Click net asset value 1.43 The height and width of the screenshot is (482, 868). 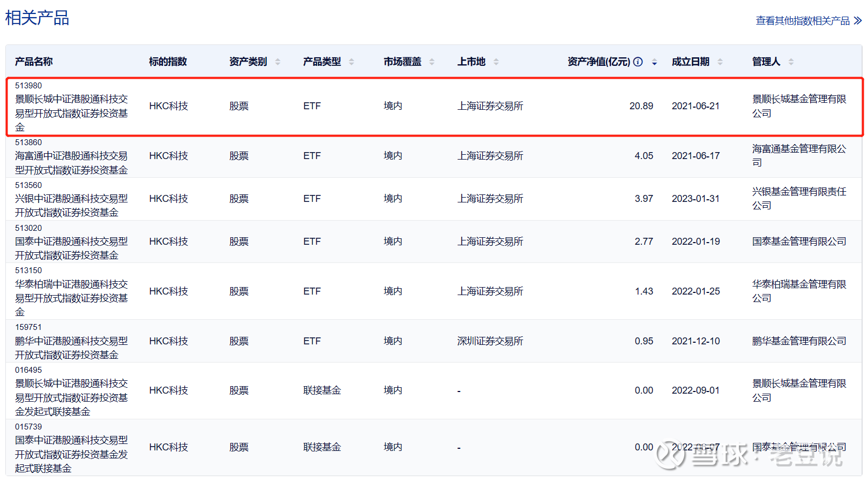click(x=644, y=291)
